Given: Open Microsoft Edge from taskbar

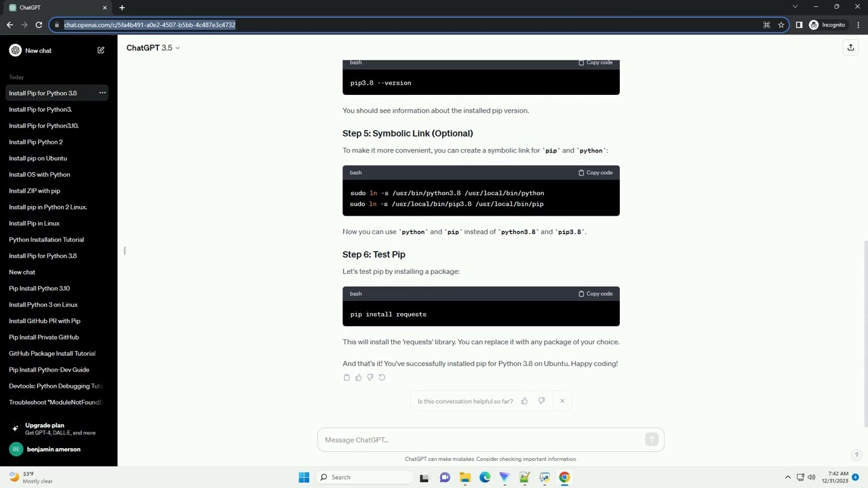Looking at the screenshot, I should pyautogui.click(x=485, y=477).
